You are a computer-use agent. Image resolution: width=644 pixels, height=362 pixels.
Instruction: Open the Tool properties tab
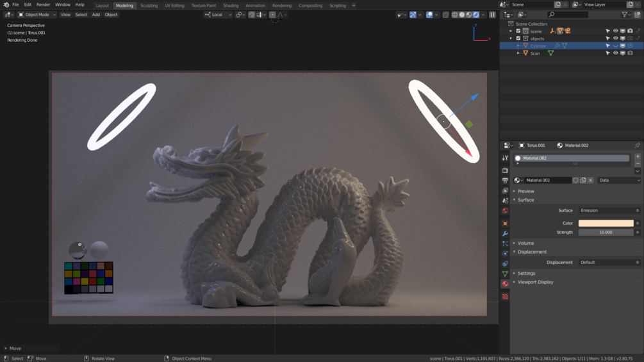coord(505,158)
